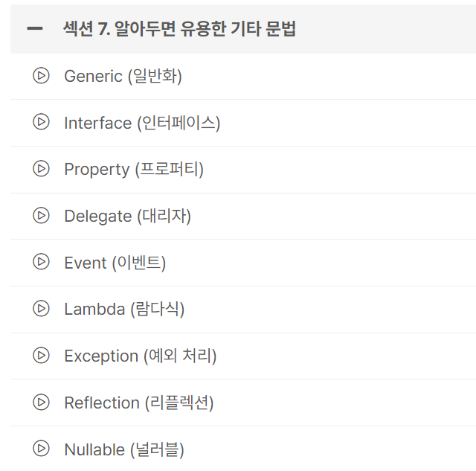Collapse section 7 with the minus icon

34,29
